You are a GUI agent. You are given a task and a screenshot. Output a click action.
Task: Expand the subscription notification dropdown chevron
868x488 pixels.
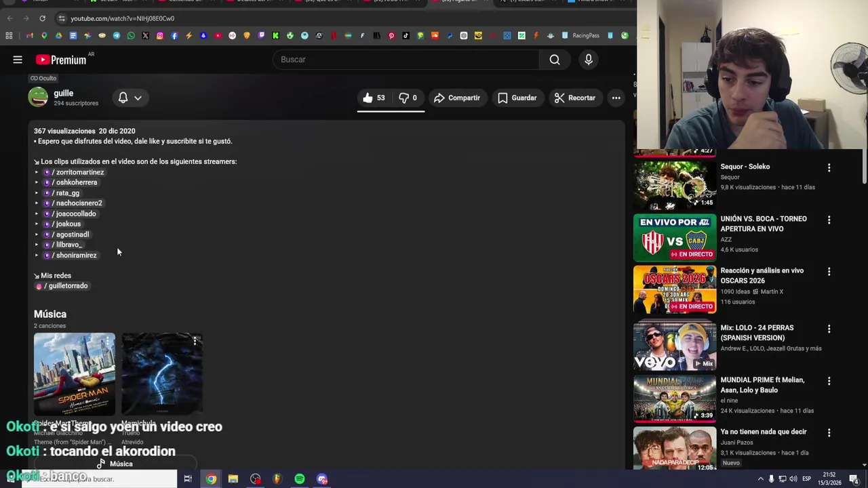[x=138, y=98]
